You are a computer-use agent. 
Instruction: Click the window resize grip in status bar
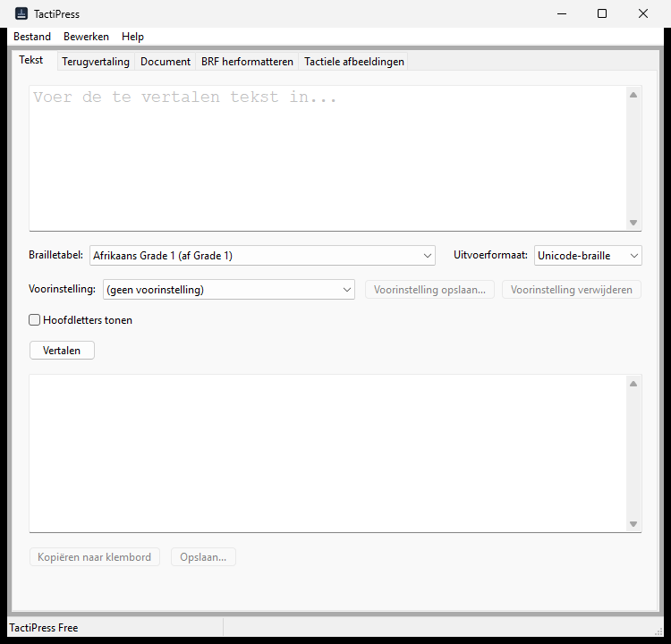(658, 632)
